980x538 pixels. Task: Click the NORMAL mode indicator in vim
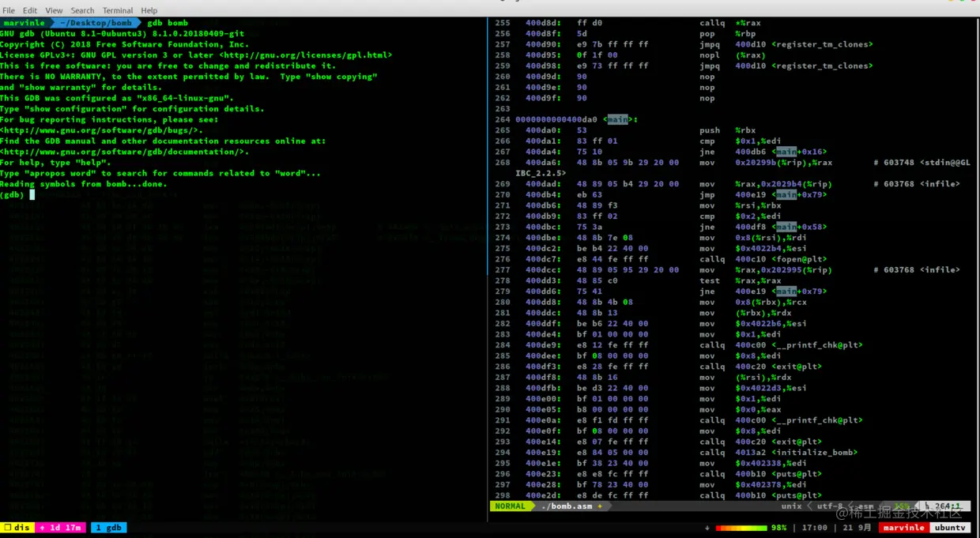(511, 506)
